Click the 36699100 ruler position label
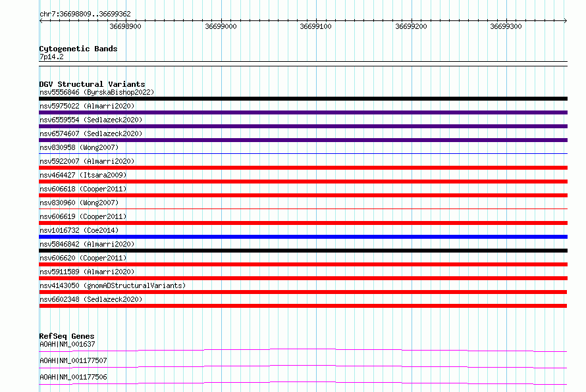This screenshot has width=586, height=392. [x=316, y=26]
